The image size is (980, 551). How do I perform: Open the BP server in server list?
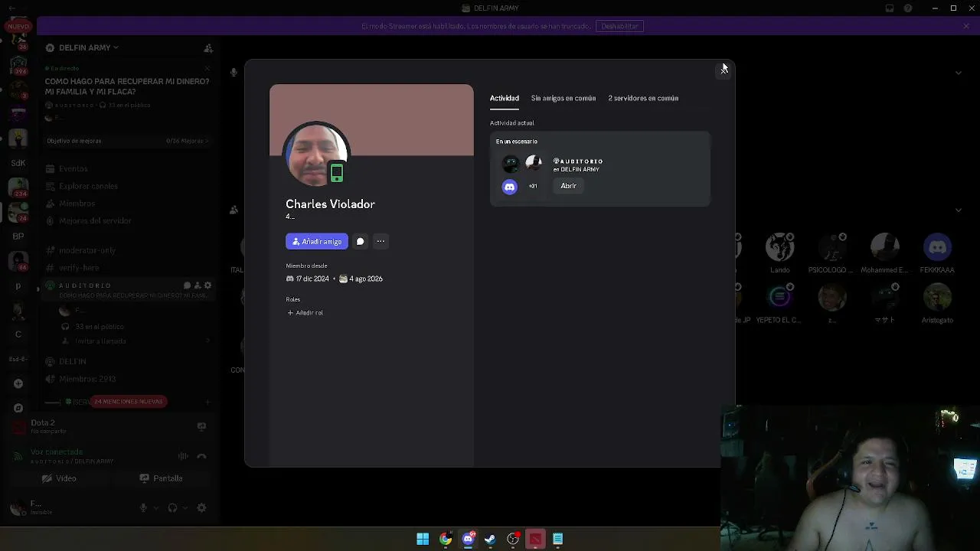pyautogui.click(x=18, y=236)
